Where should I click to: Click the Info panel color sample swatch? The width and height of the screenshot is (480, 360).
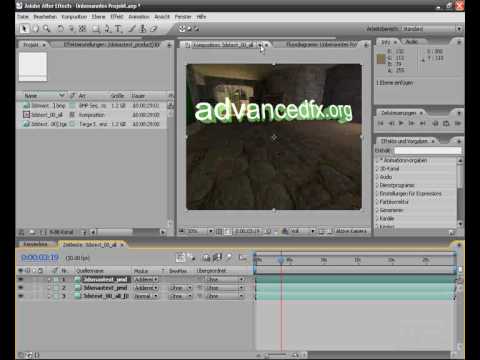(x=381, y=59)
